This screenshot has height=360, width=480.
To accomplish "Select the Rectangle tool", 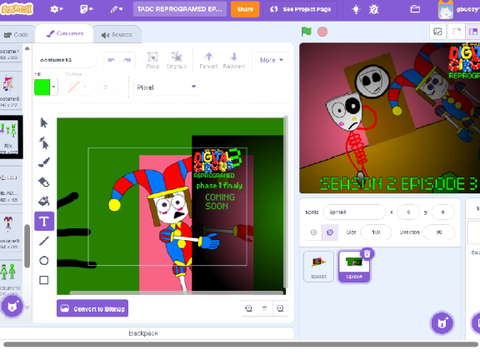I will 44,280.
